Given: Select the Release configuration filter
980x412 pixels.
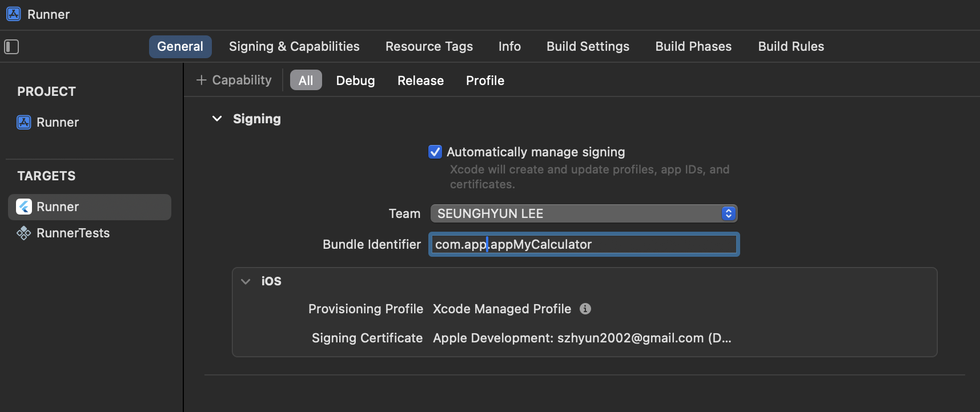Looking at the screenshot, I should (420, 80).
